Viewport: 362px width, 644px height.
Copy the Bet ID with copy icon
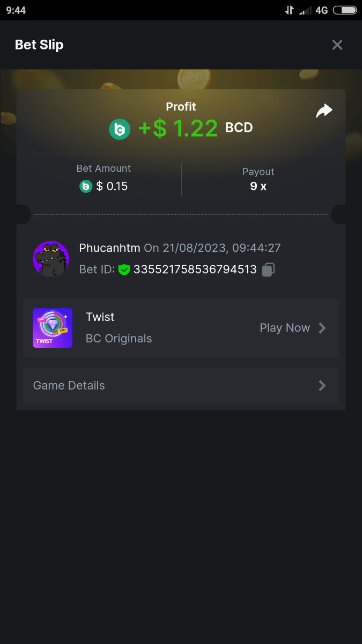tap(268, 269)
